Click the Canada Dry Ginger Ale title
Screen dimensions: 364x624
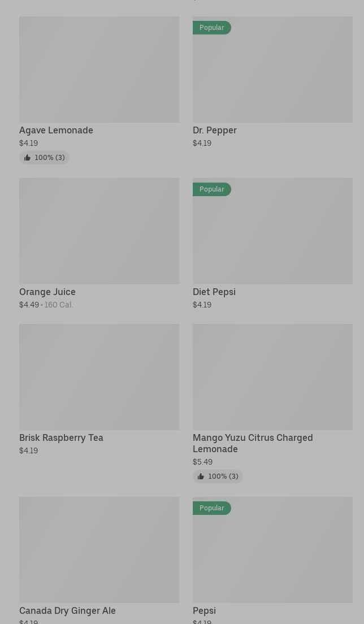pos(67,610)
